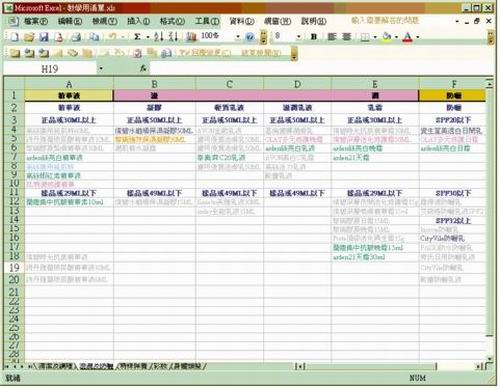Viewport: 500px width, 389px height.
Task: Click the vertical scrollbar down arrow
Action: pyautogui.click(x=489, y=359)
